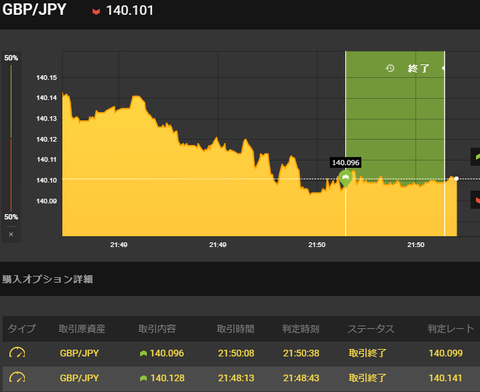Click the 判定レート column header
Image resolution: width=480 pixels, height=392 pixels.
(x=451, y=329)
